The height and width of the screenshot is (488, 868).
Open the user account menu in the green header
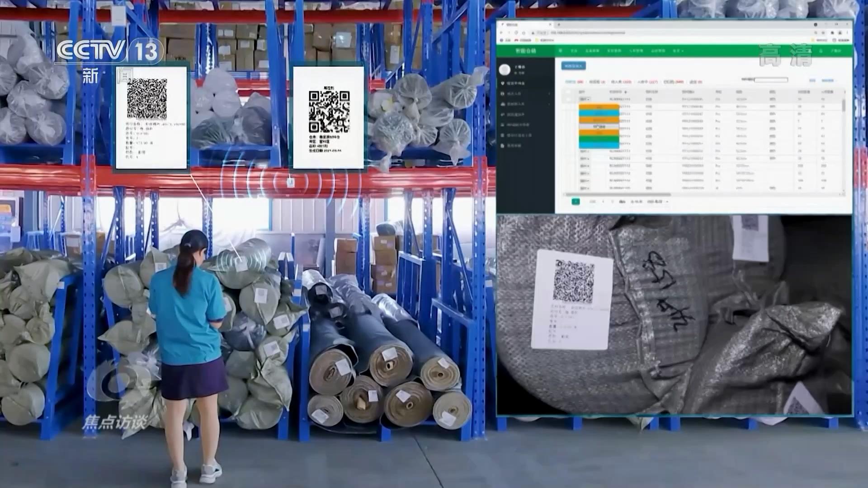point(836,51)
